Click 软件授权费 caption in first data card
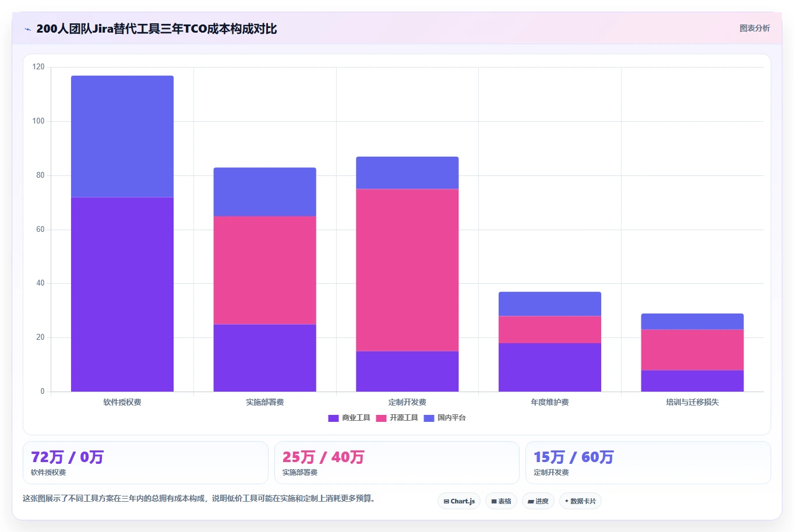The image size is (794, 532). 48,473
